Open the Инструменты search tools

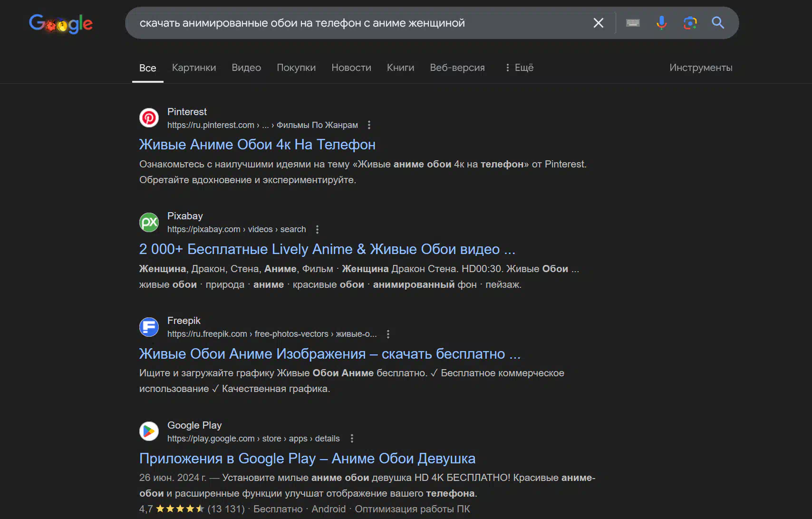(x=701, y=68)
